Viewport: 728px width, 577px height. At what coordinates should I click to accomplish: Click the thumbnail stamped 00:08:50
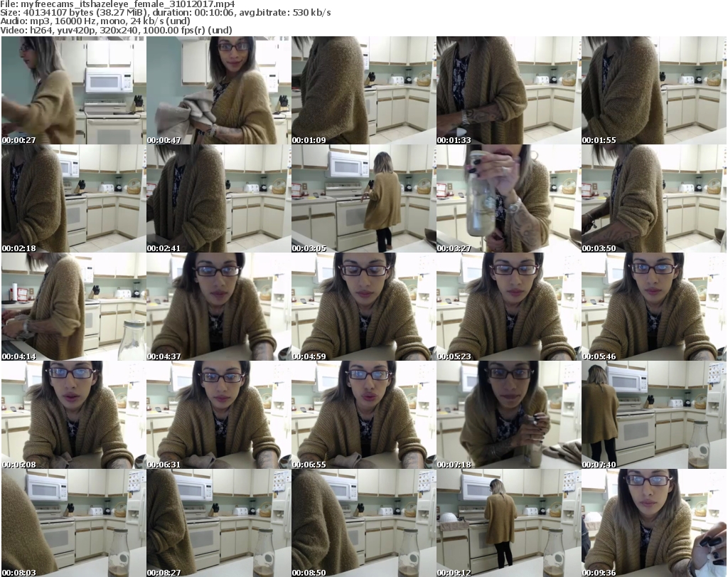pos(363,523)
